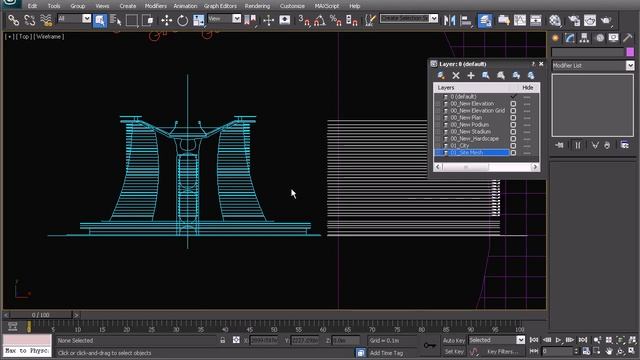Switch to the Utilities hammer tab

pyautogui.click(x=628, y=38)
